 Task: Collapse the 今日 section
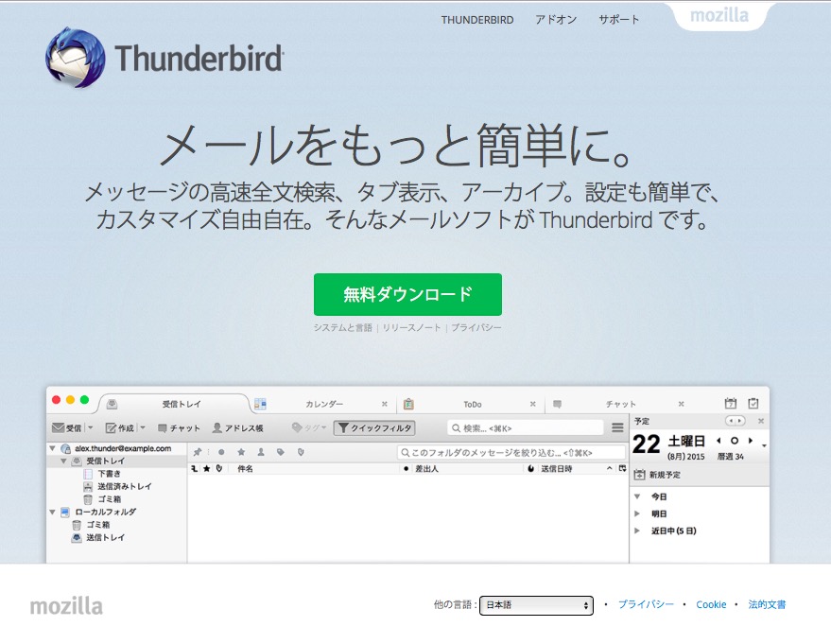tap(637, 496)
